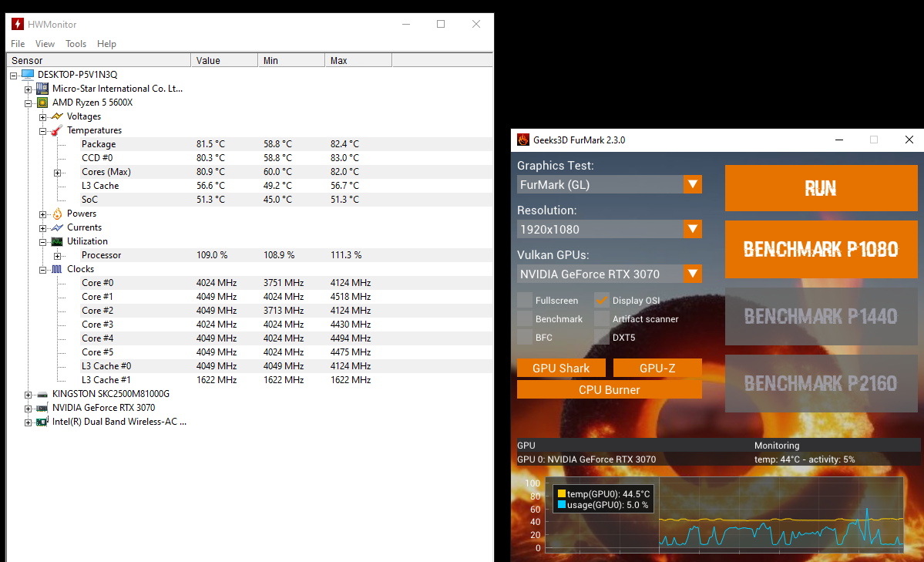
Task: Open GPU Shark
Action: click(x=561, y=368)
